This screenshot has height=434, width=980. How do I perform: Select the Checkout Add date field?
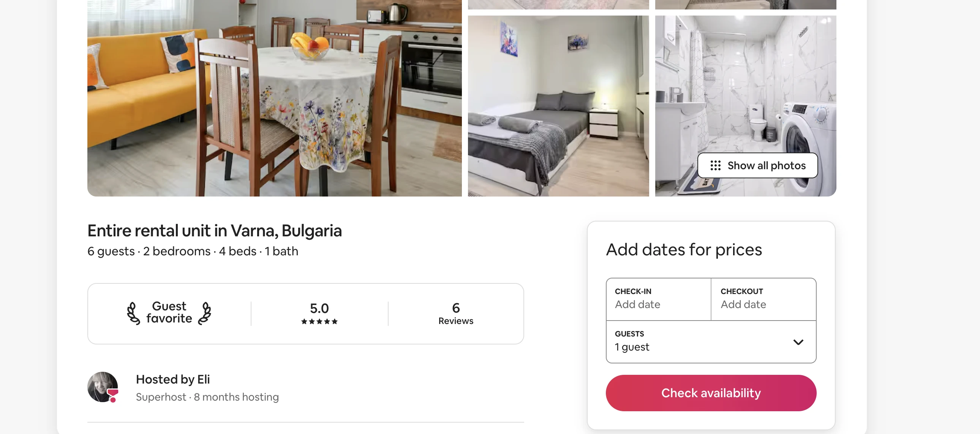pyautogui.click(x=763, y=299)
